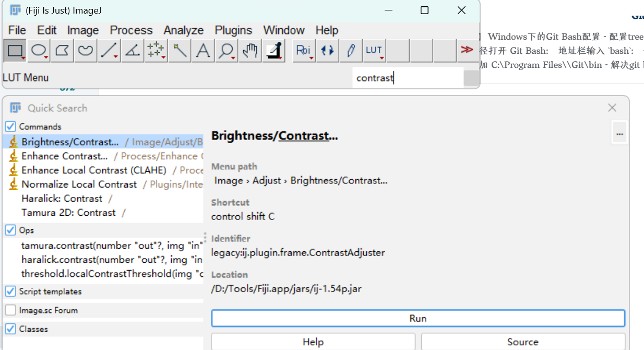Select the Color picker dropper tool
The width and height of the screenshot is (644, 350).
click(x=272, y=50)
